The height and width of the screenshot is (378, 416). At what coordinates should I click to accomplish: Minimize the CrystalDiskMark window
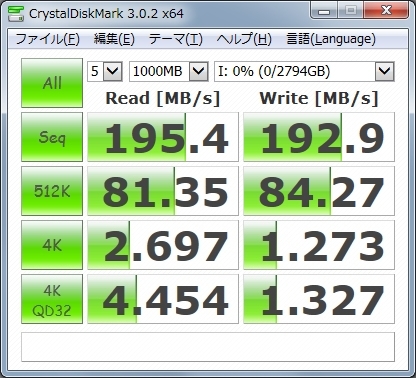click(x=324, y=11)
